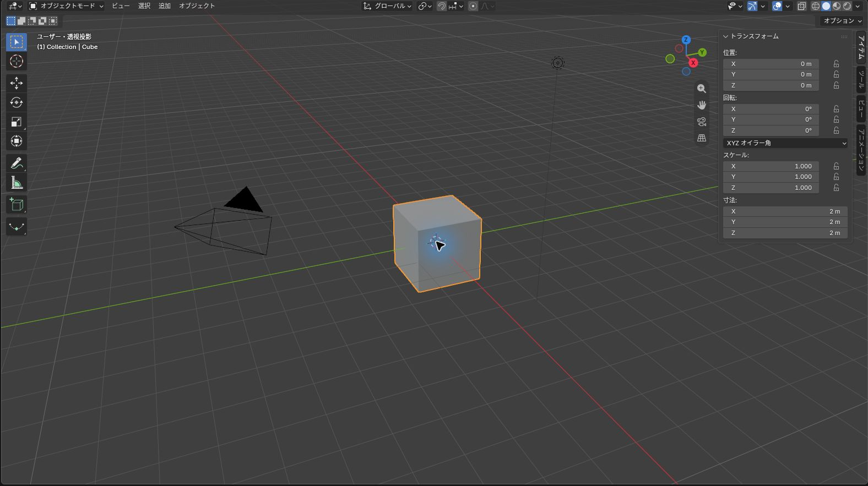Toggle snapping magnet button
Viewport: 868px width, 486px height.
pos(441,6)
